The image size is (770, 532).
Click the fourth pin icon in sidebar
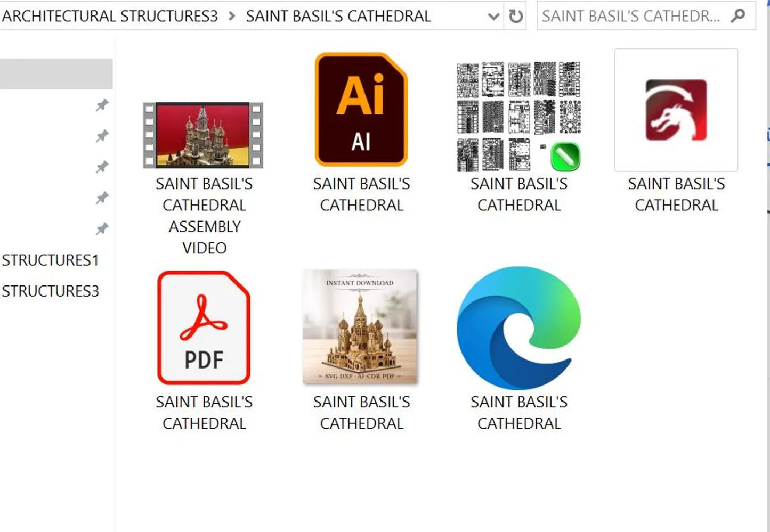coord(102,198)
